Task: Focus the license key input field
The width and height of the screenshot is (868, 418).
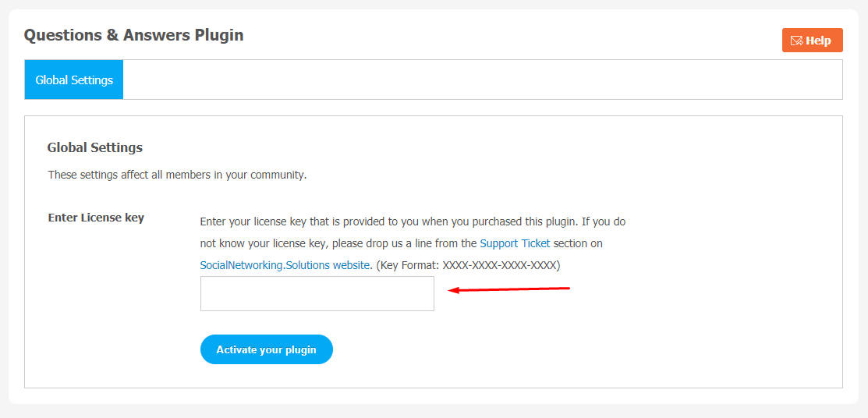Action: (317, 293)
